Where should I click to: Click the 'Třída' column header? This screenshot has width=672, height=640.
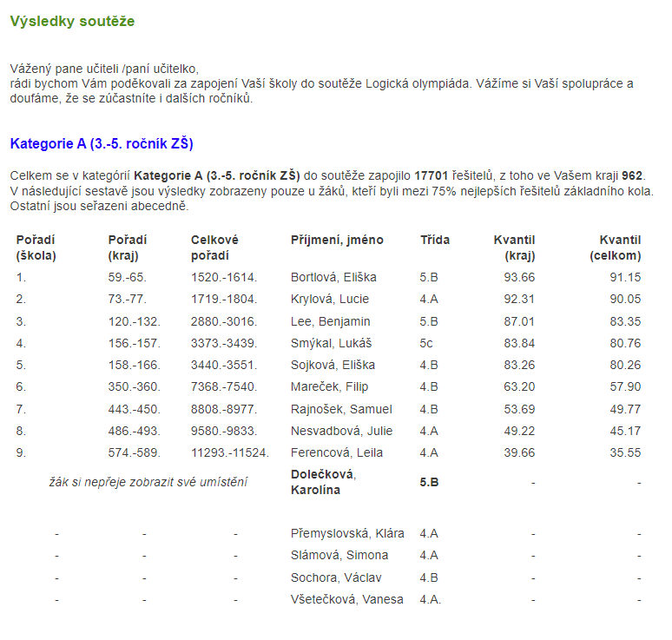[x=435, y=240]
